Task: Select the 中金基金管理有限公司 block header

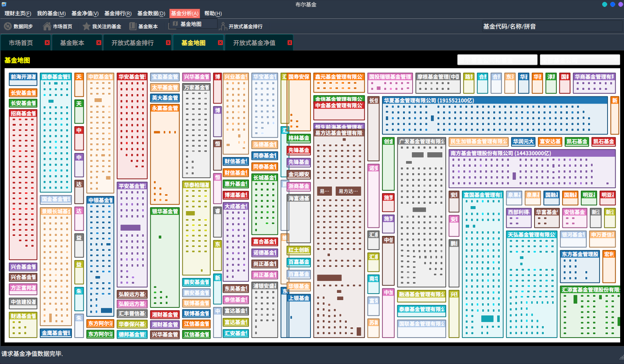Action: tap(339, 106)
